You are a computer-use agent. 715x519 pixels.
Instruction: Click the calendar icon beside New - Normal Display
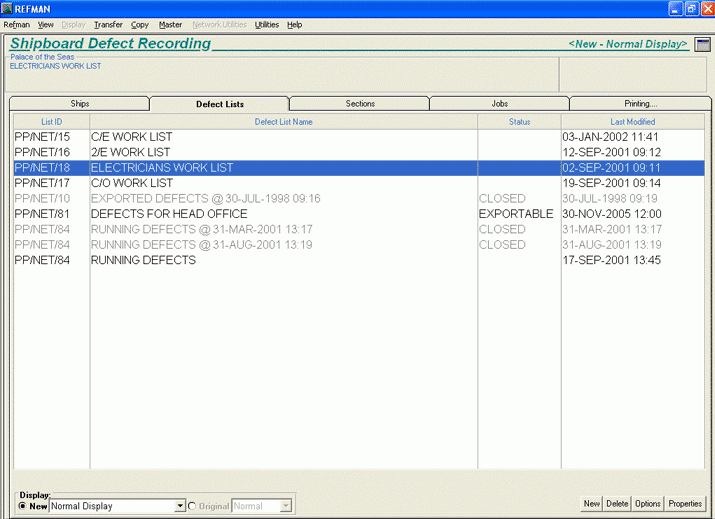(703, 44)
